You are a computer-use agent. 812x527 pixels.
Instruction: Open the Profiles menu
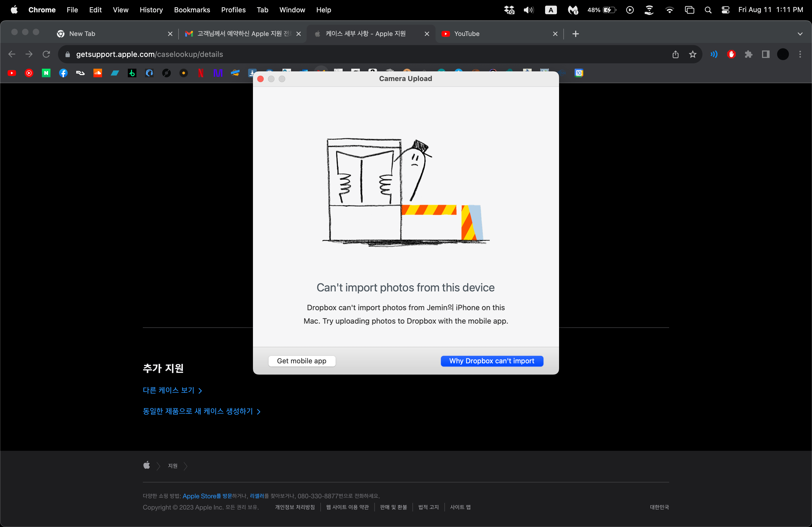(x=233, y=10)
